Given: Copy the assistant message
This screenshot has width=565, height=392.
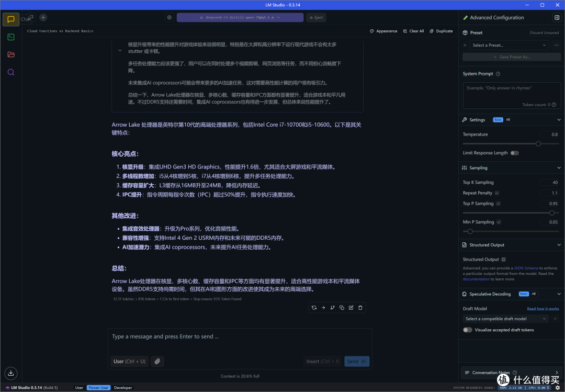Looking at the screenshot, I should 342,308.
